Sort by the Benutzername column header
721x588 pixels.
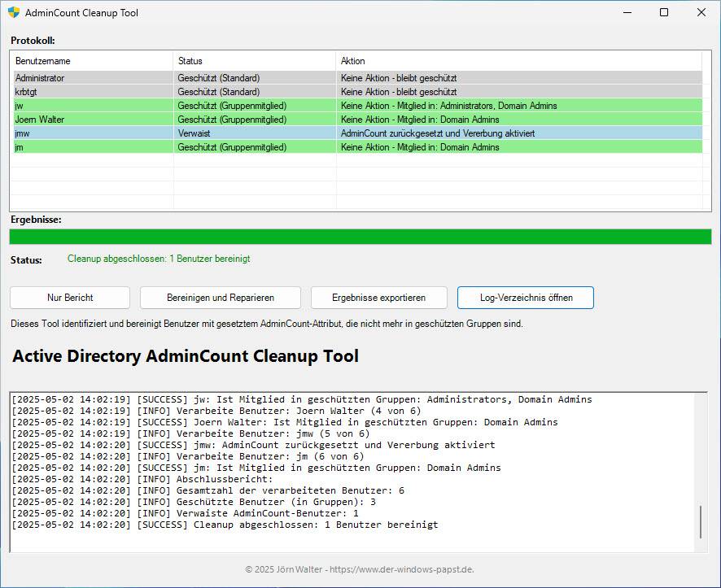tap(43, 61)
